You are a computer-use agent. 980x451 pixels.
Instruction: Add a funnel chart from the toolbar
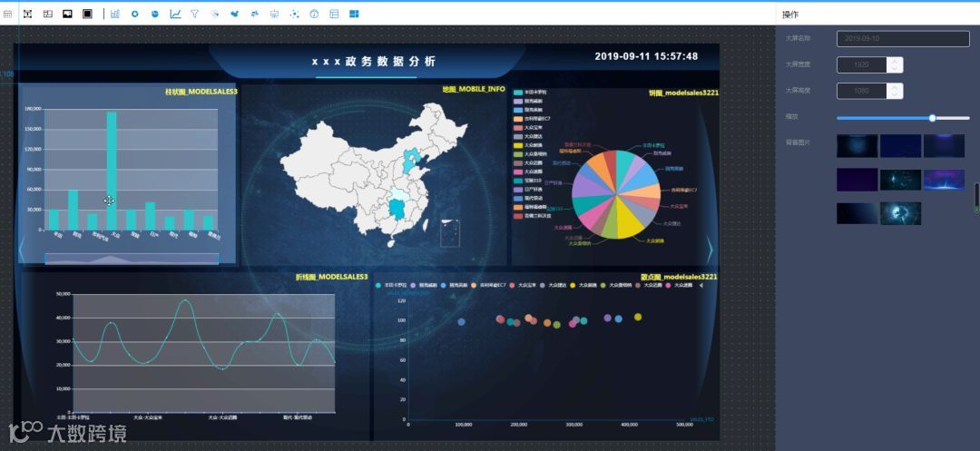coord(194,14)
